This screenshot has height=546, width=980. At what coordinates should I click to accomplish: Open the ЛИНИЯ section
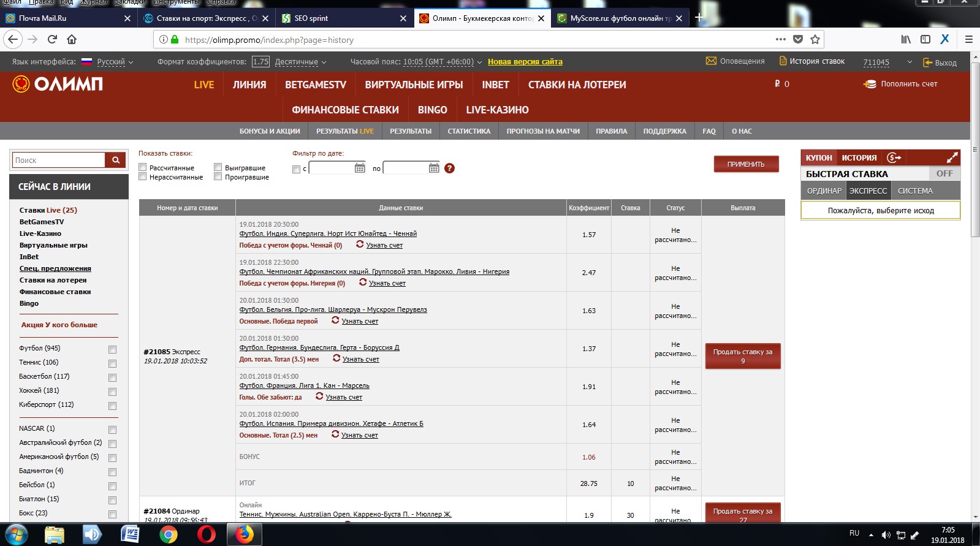tap(249, 85)
